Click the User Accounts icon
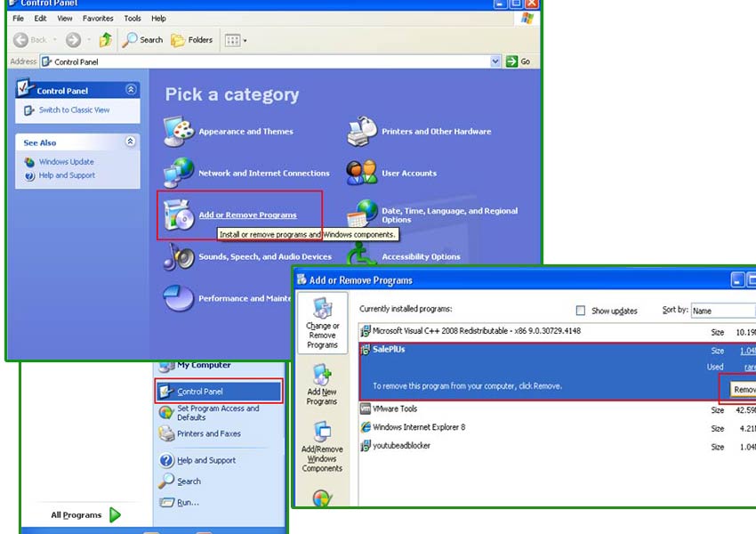 tap(362, 173)
